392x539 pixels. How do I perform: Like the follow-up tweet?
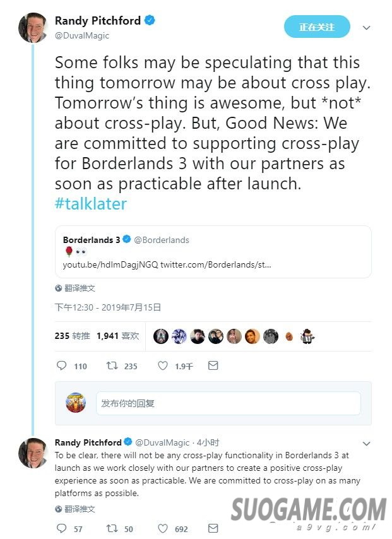[x=163, y=528]
